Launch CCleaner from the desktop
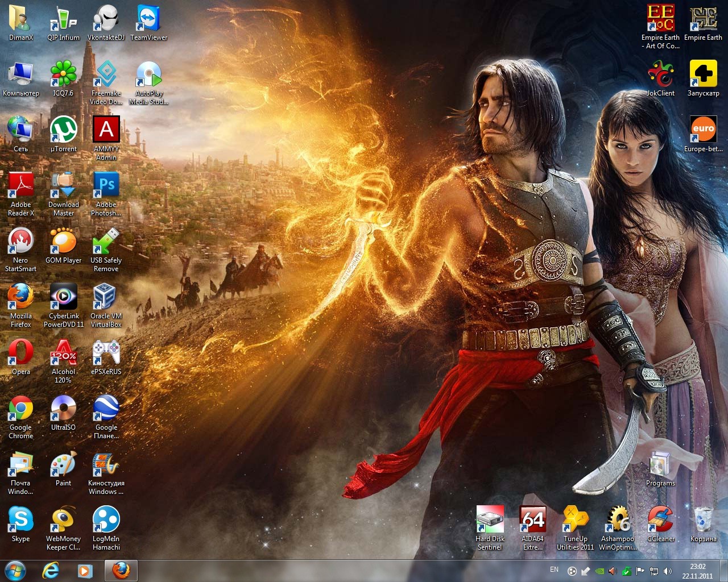The height and width of the screenshot is (582, 728). 660,524
